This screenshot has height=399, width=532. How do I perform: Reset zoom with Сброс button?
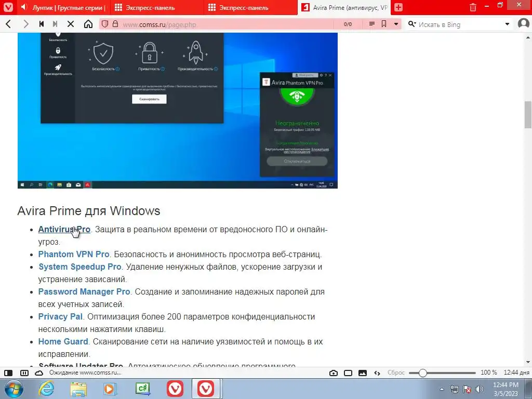pyautogui.click(x=396, y=373)
